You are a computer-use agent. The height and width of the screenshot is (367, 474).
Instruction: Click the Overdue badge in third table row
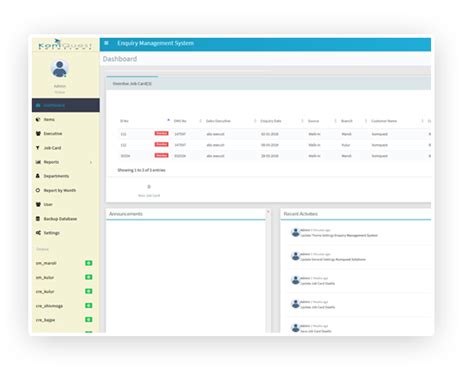pyautogui.click(x=161, y=155)
